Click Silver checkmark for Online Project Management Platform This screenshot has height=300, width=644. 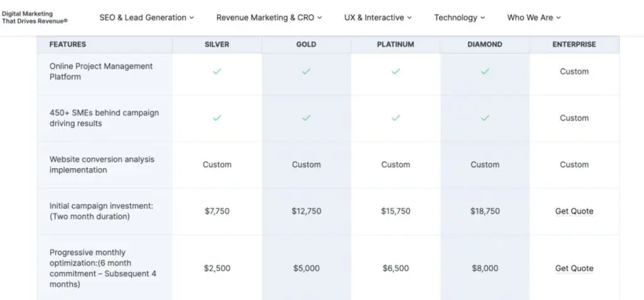(x=217, y=72)
